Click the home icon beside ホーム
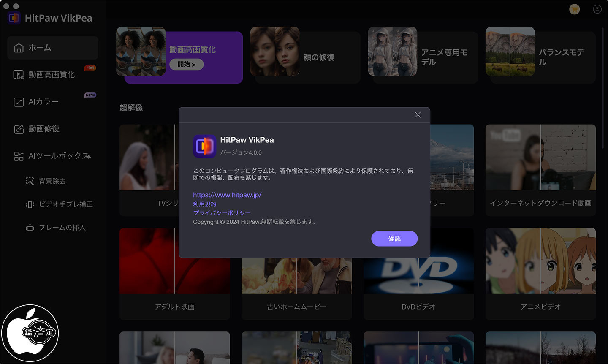The height and width of the screenshot is (364, 608). pos(19,48)
